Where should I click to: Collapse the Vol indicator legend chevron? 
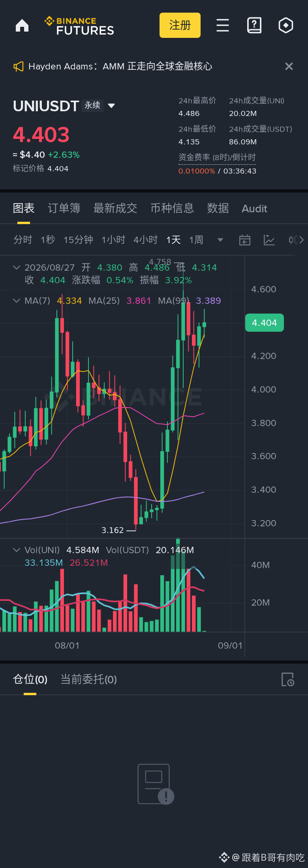tap(17, 550)
